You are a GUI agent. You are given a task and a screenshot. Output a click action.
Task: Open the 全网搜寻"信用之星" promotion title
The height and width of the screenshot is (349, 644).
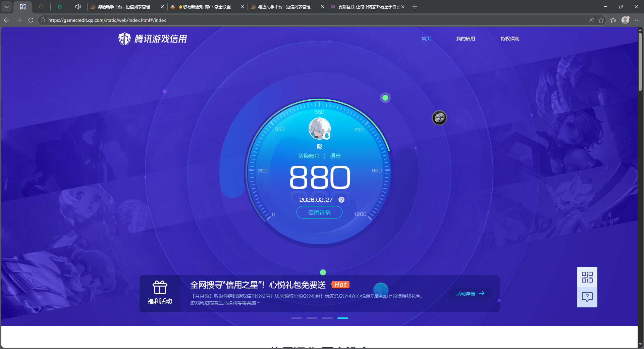[x=258, y=285]
